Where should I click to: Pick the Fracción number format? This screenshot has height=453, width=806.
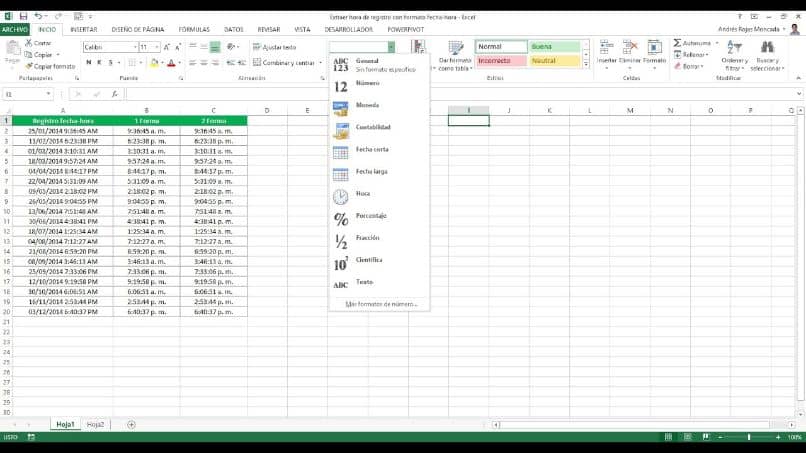tap(379, 240)
